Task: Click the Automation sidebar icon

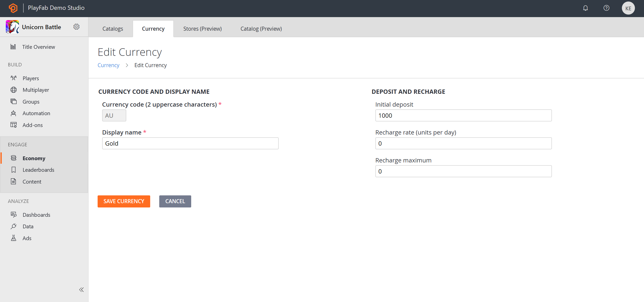Action: pos(13,113)
